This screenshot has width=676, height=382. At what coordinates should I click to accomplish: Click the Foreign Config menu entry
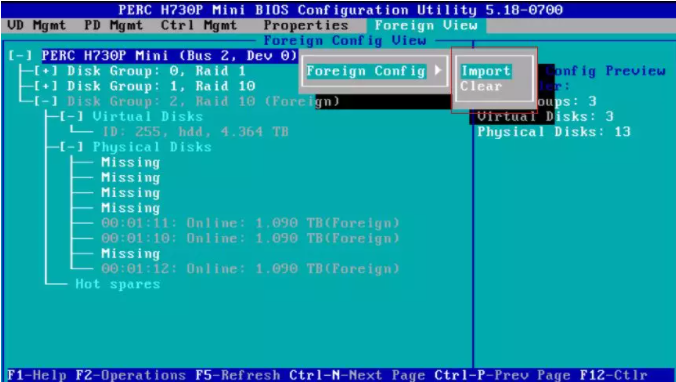click(x=366, y=71)
